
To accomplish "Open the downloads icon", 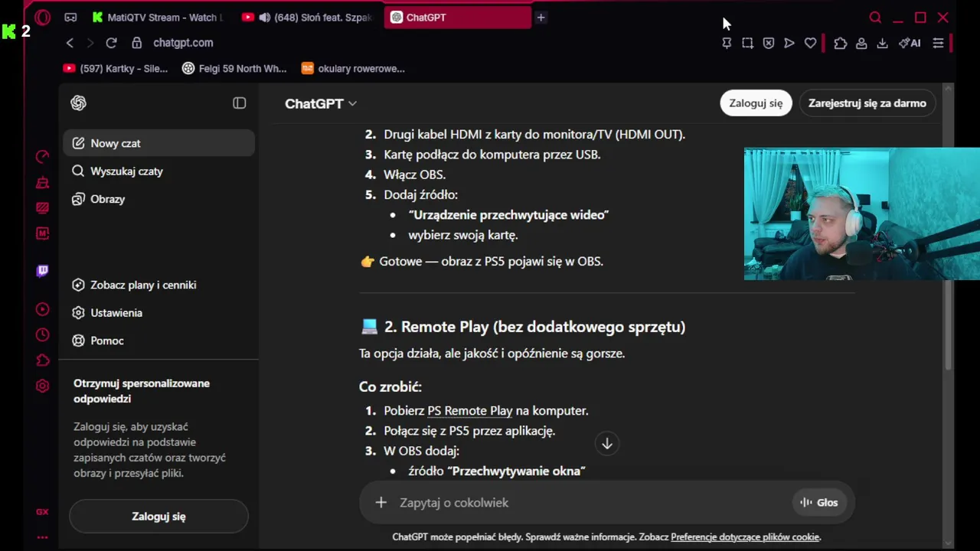I will click(x=882, y=44).
